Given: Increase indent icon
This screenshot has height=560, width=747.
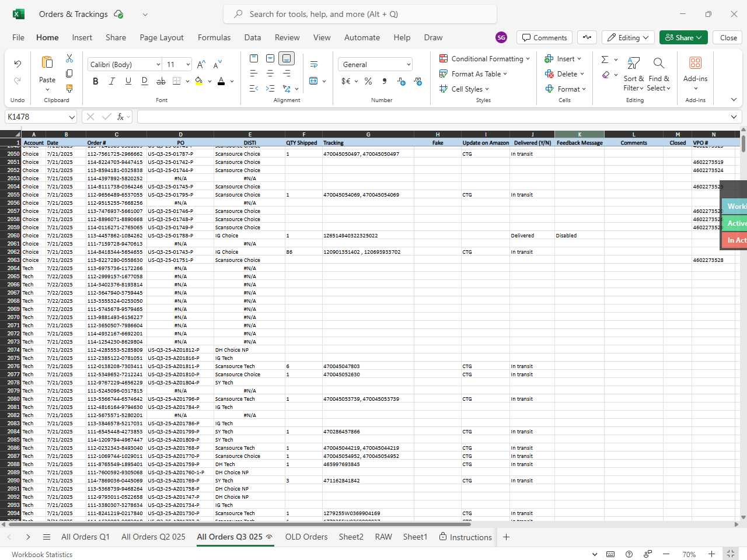Looking at the screenshot, I should point(270,89).
